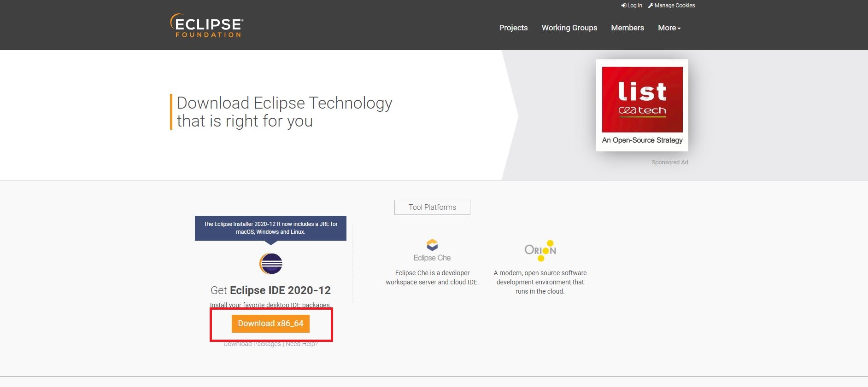
Task: Open the Orion logo
Action: (540, 250)
